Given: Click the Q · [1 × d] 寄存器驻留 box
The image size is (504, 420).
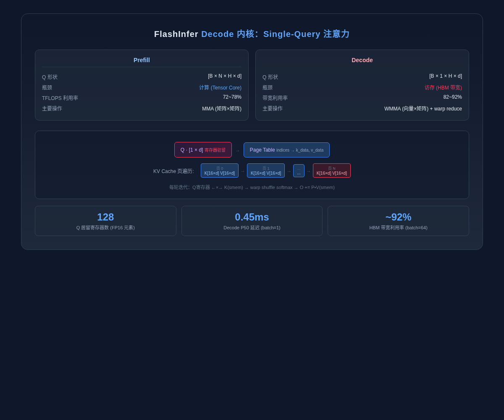Looking at the screenshot, I should coord(203,150).
